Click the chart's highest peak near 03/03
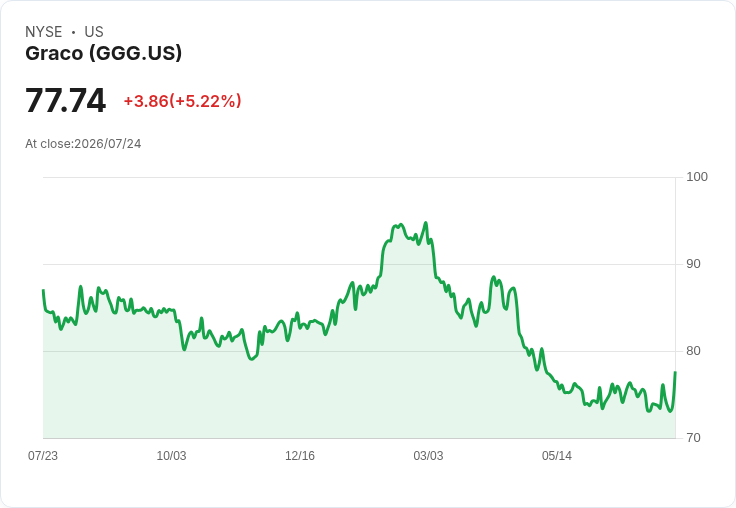 click(x=425, y=223)
